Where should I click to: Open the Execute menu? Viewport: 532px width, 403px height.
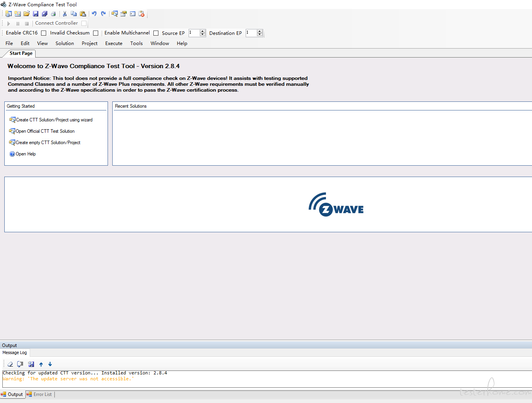pos(114,43)
